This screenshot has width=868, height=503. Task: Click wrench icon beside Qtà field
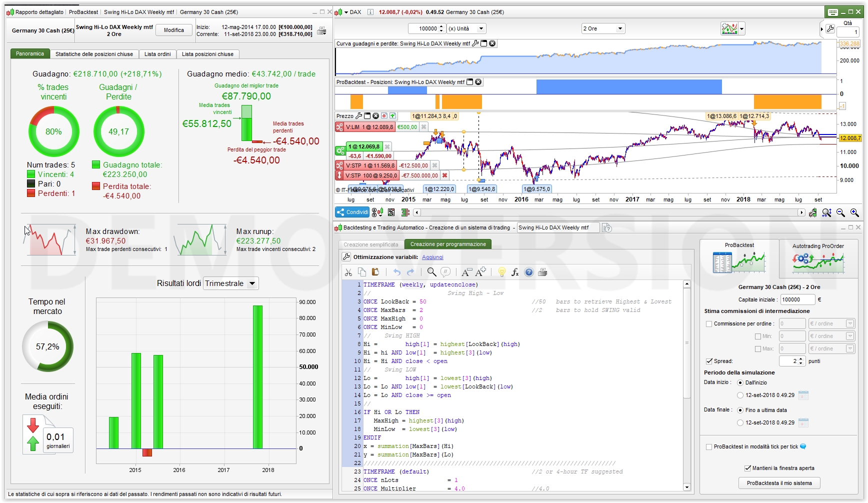pos(830,29)
